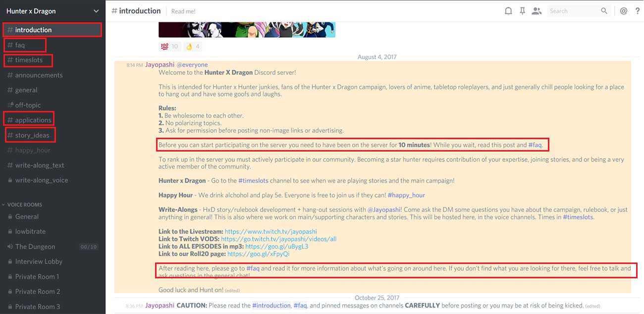Image resolution: width=644 pixels, height=314 pixels.
Task: Open the goo.gl/uBygL3 episodes link
Action: point(276,246)
